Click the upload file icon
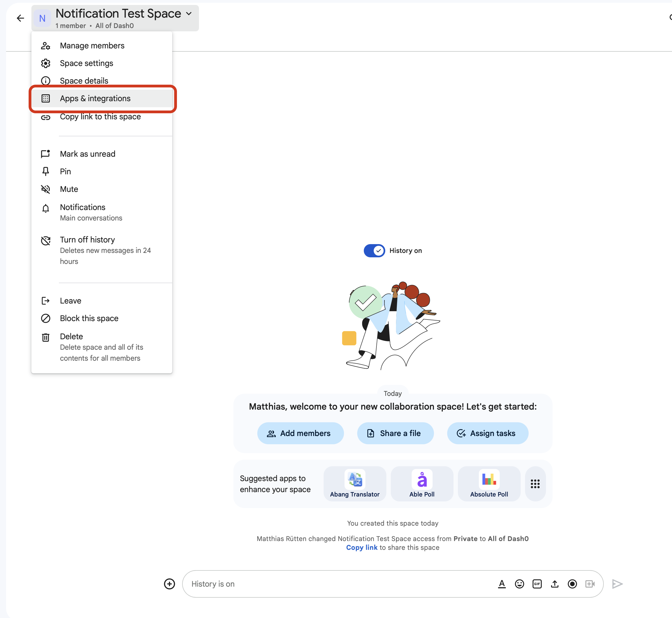The height and width of the screenshot is (618, 672). tap(555, 584)
